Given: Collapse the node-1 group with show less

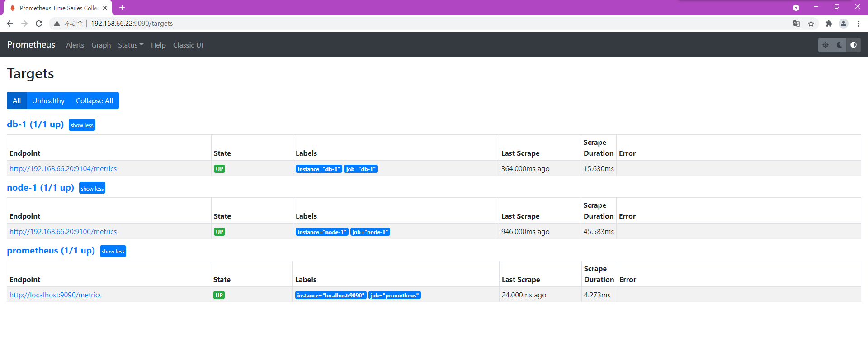Looking at the screenshot, I should 92,188.
